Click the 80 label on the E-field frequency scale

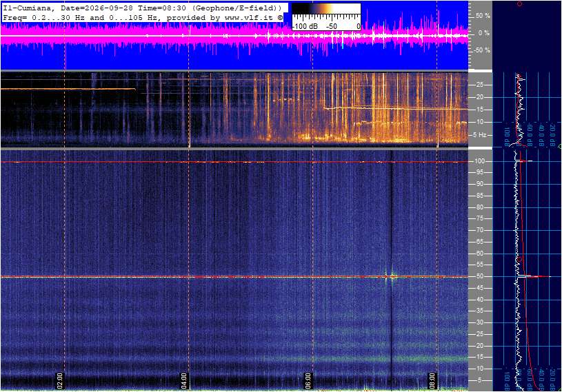479,207
